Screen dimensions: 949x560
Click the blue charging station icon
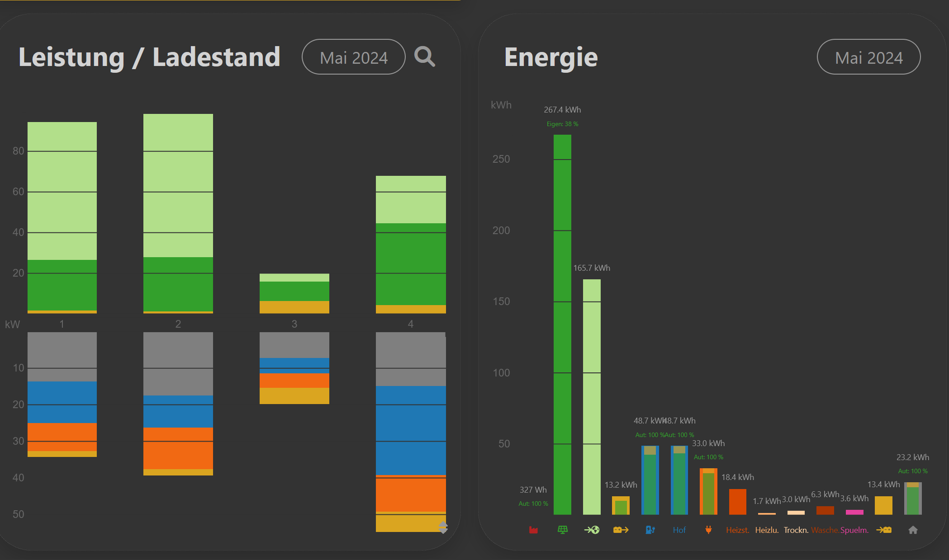(x=650, y=530)
